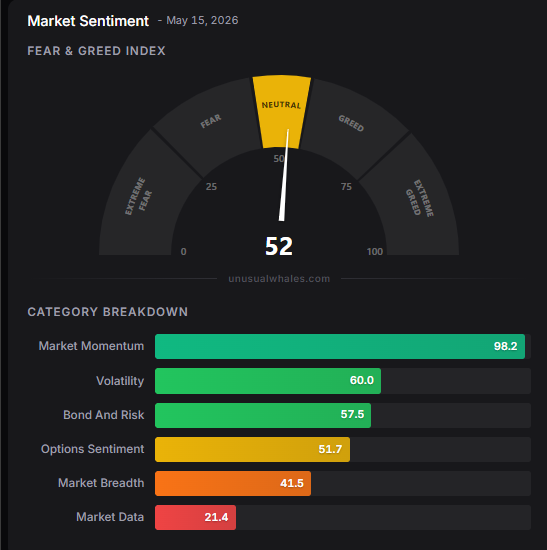
Task: Click the red Market Data bar
Action: point(195,517)
